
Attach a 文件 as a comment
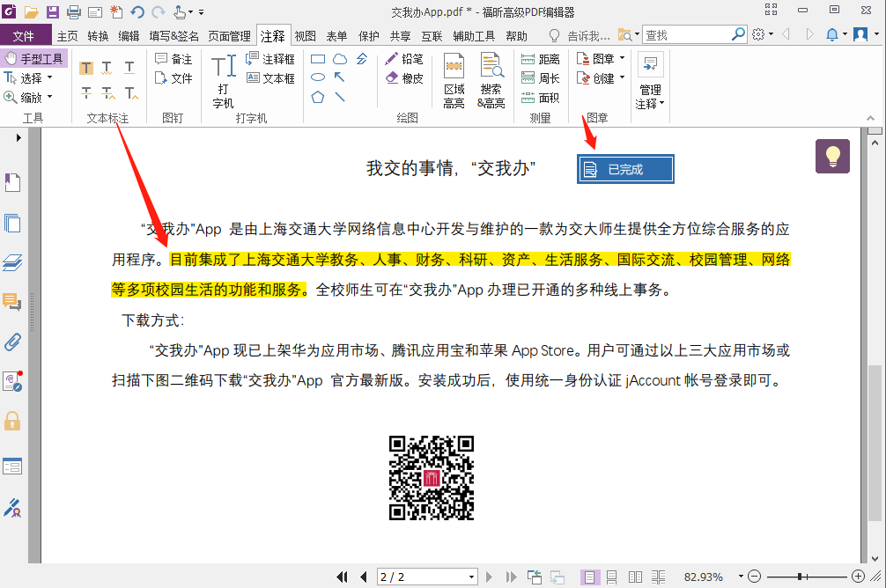(174, 78)
